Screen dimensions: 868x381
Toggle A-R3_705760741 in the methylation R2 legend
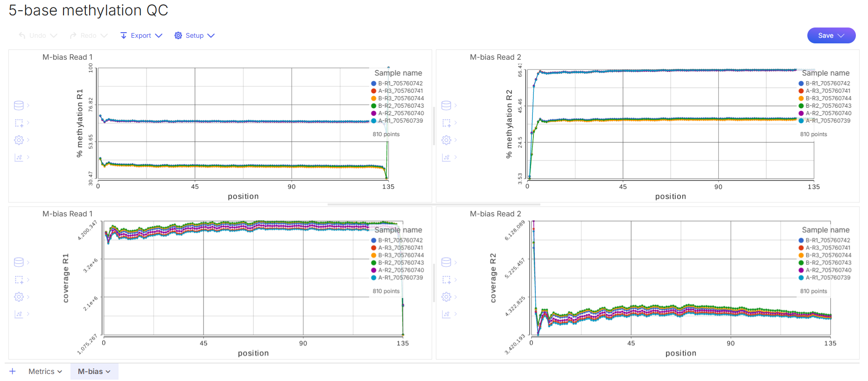[x=827, y=91]
